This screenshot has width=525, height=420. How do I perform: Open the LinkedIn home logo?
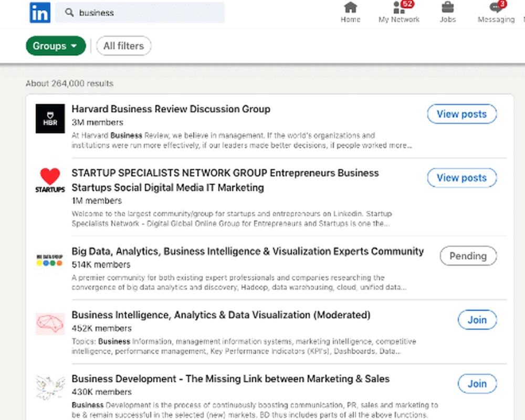click(x=40, y=13)
